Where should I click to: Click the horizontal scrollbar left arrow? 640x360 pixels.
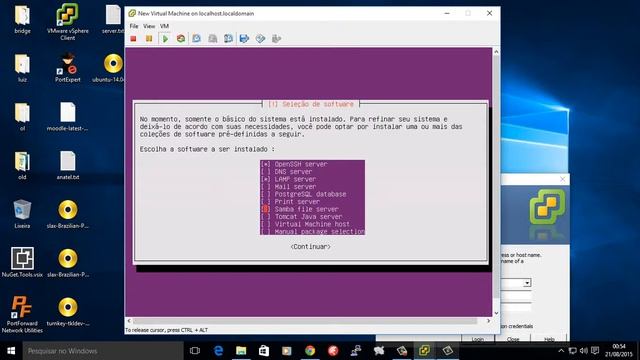pos(129,321)
